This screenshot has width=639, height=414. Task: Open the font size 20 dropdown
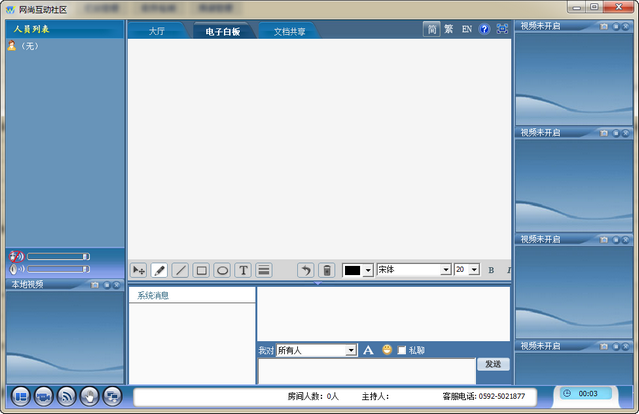(474, 270)
